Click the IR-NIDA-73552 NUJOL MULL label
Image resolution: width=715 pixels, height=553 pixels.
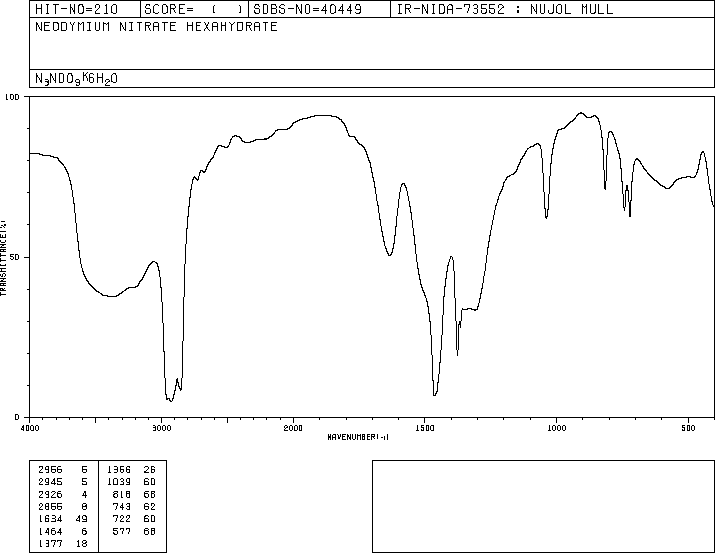[x=505, y=9]
